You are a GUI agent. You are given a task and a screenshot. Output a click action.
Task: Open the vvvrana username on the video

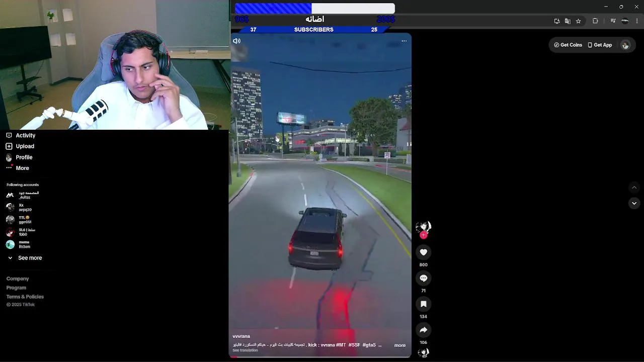[x=241, y=336]
